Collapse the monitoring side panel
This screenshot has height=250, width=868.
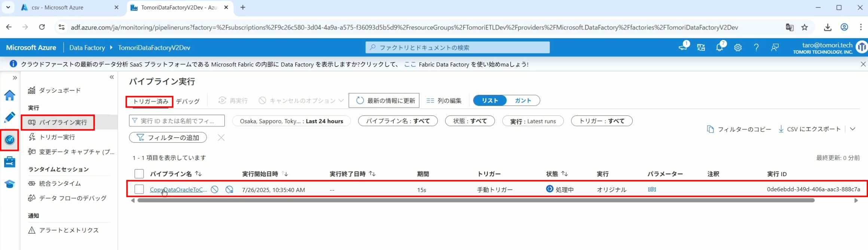coord(111,77)
